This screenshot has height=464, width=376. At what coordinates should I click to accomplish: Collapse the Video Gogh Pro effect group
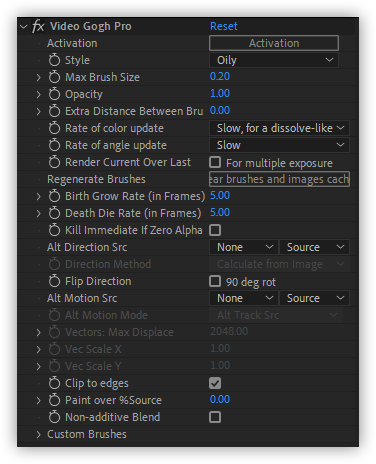23,26
